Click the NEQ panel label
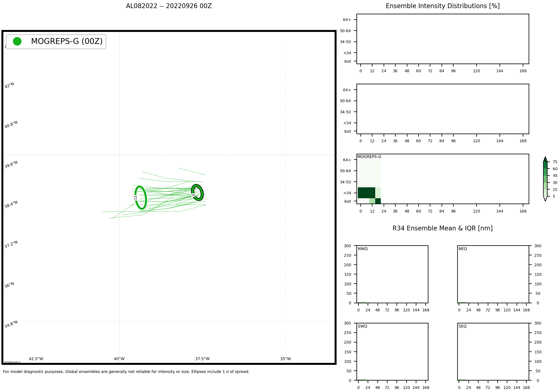This screenshot has width=560, height=392. point(463,249)
